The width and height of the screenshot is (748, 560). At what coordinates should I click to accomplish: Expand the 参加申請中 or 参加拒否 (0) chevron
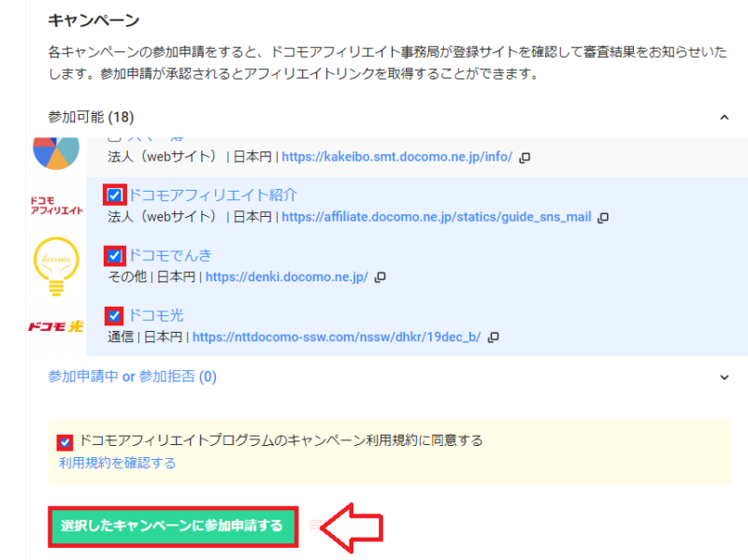(x=724, y=378)
